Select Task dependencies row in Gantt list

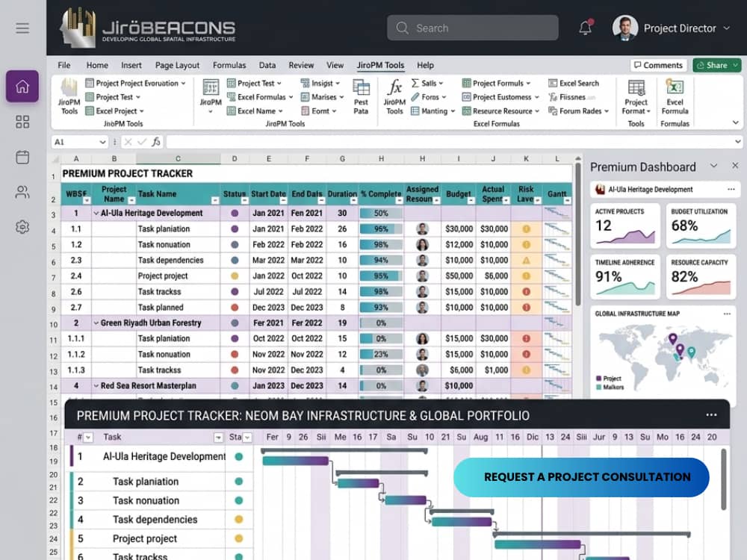(x=161, y=520)
